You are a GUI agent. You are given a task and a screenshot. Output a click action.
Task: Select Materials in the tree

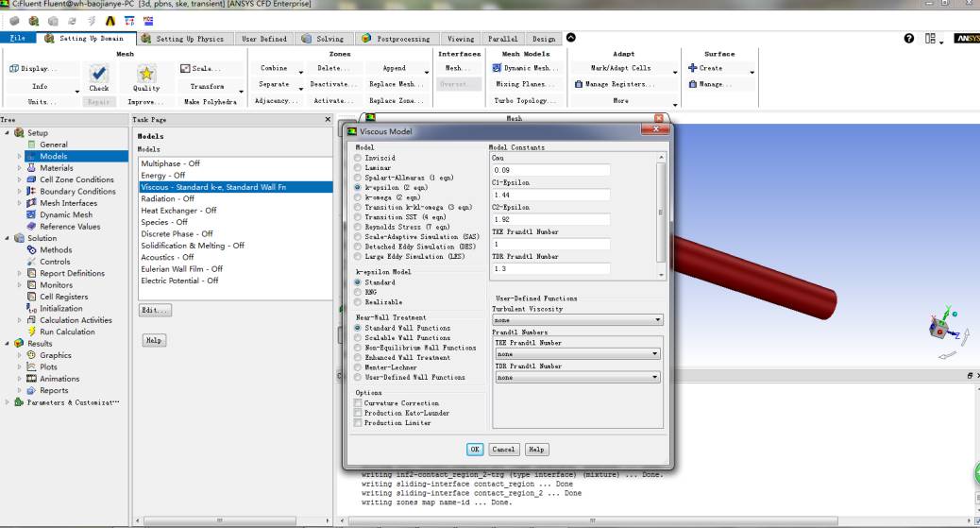[x=57, y=168]
